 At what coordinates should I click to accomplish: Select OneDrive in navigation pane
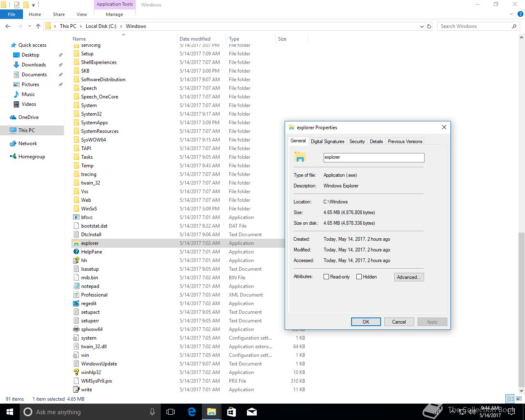[28, 117]
